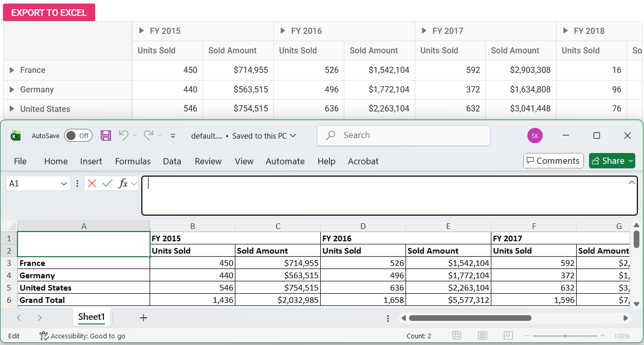
Task: Add a new worksheet with the plus icon
Action: [x=143, y=317]
